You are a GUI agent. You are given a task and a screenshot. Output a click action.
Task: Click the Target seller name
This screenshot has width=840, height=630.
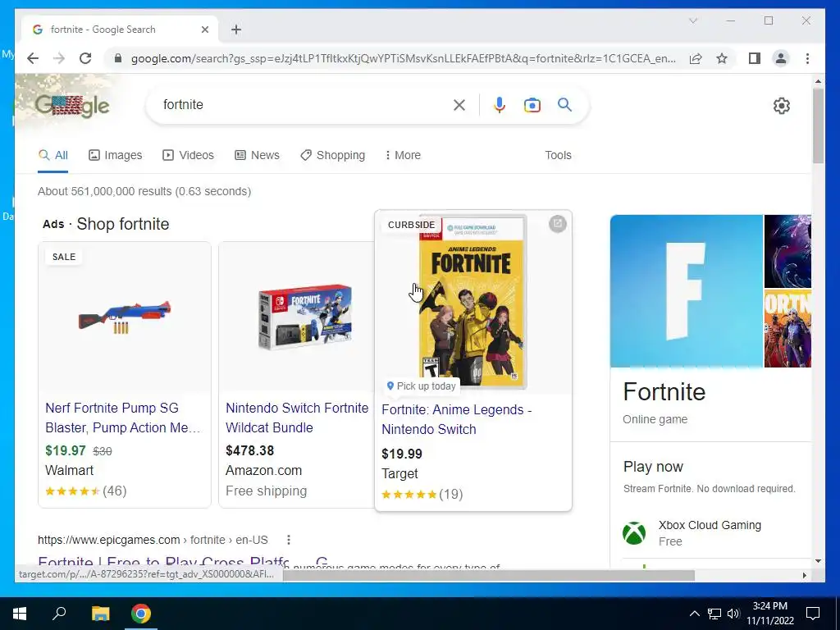[399, 473]
